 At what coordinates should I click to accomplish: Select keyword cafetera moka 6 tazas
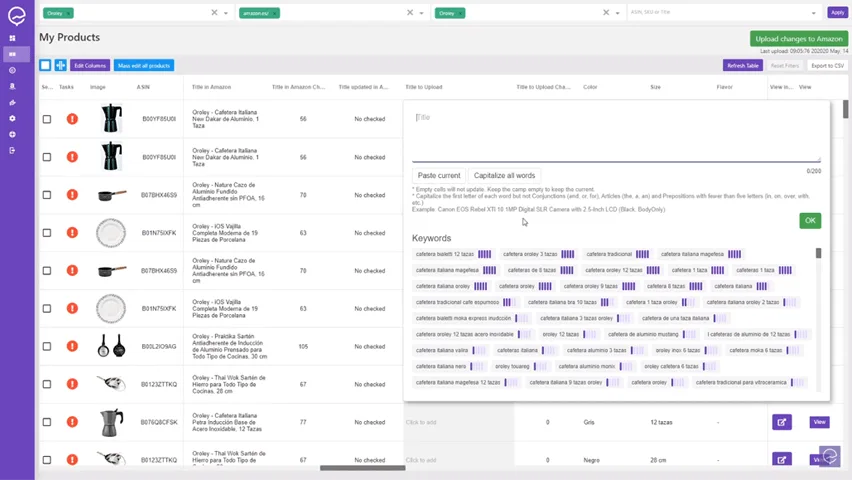coord(763,351)
